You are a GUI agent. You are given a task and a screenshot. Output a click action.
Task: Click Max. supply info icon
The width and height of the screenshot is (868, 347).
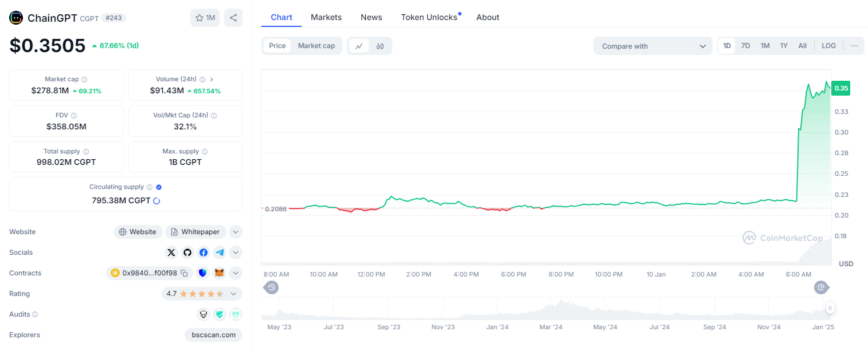pos(205,152)
